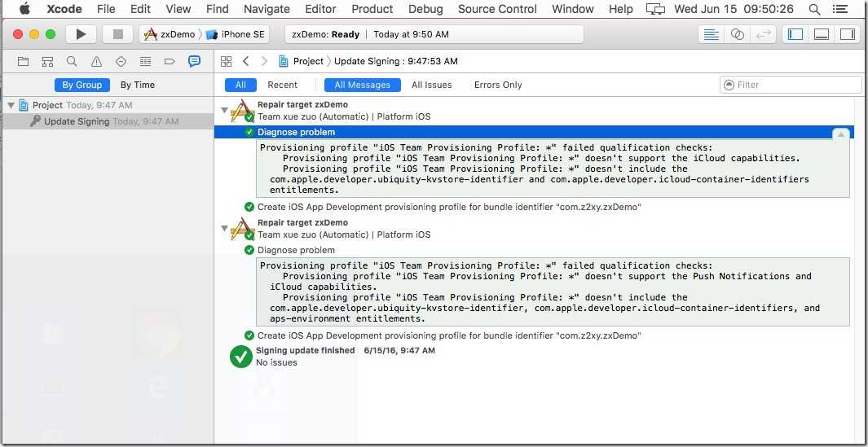
Task: Click the first provisioning profile error text
Action: point(553,169)
